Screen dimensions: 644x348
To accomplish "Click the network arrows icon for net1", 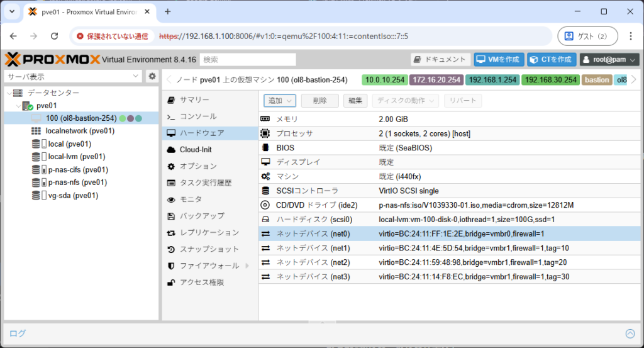I will click(265, 248).
